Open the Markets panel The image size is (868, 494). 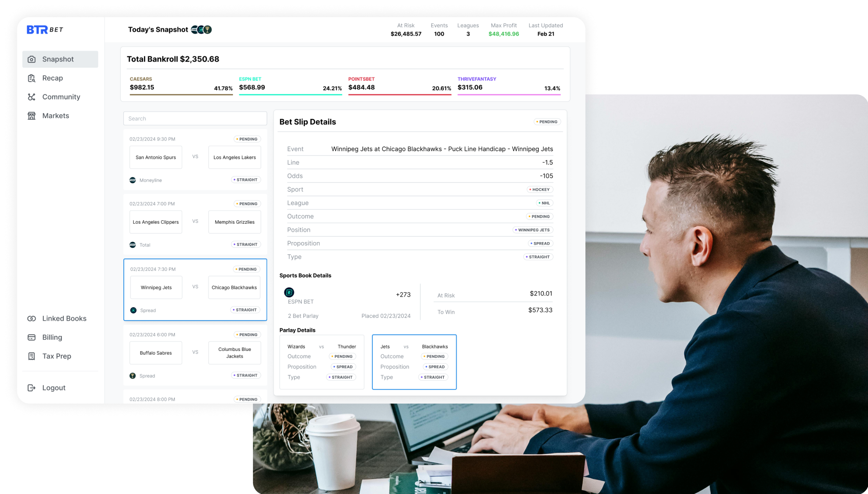55,115
